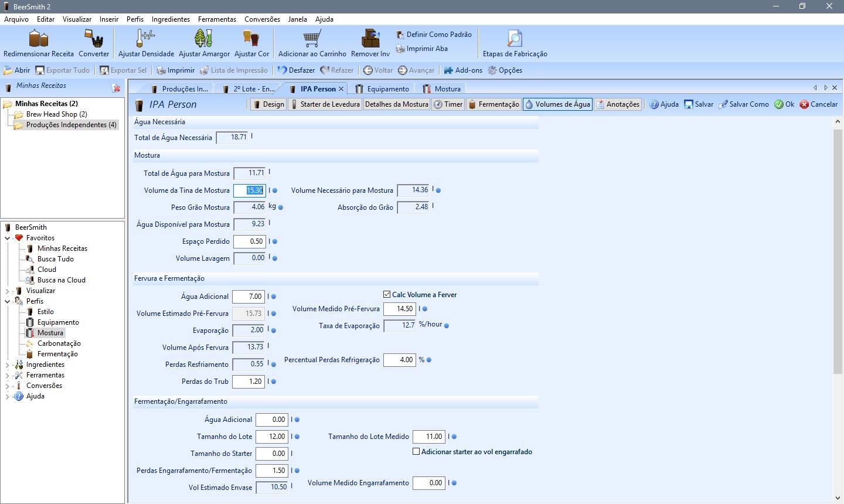Open Etapas de Fabricação

(515, 43)
